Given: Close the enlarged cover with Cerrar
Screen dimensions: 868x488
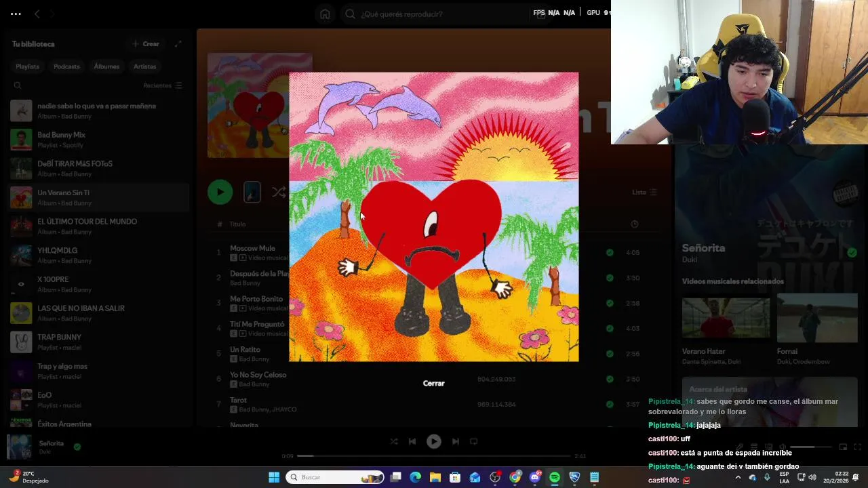Looking at the screenshot, I should pos(433,383).
